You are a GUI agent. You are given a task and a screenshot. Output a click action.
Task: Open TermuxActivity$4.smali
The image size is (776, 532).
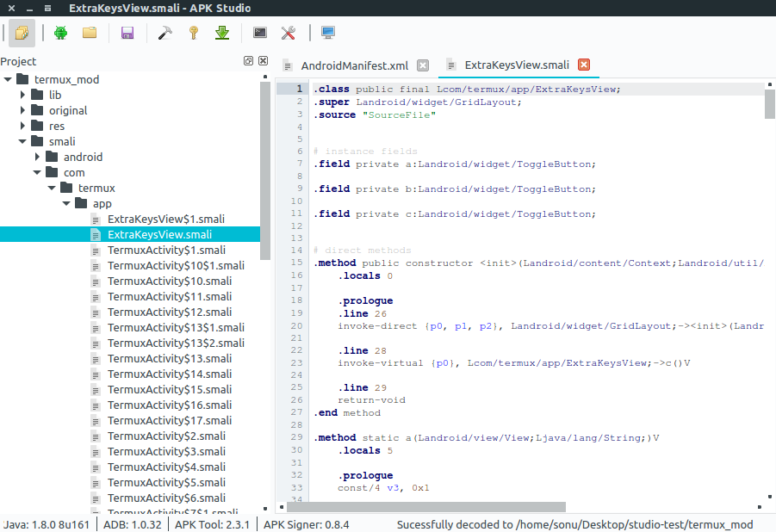(x=166, y=467)
